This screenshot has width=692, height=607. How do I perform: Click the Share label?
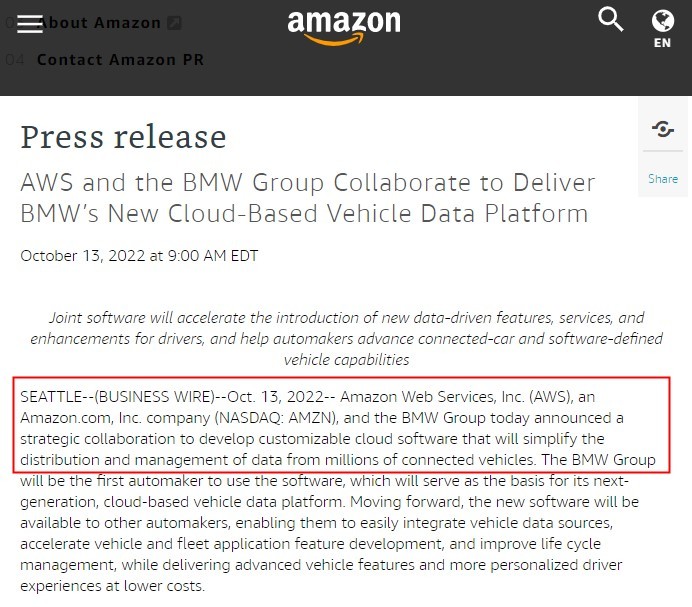point(663,179)
